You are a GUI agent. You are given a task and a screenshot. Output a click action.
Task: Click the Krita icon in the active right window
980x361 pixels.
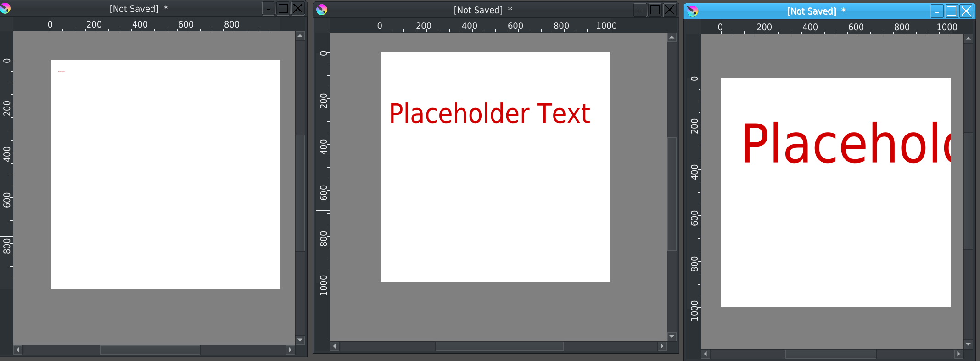pos(693,11)
